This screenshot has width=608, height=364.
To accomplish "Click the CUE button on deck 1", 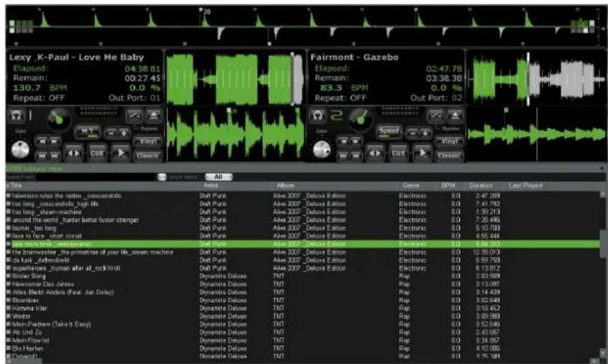I will (97, 153).
